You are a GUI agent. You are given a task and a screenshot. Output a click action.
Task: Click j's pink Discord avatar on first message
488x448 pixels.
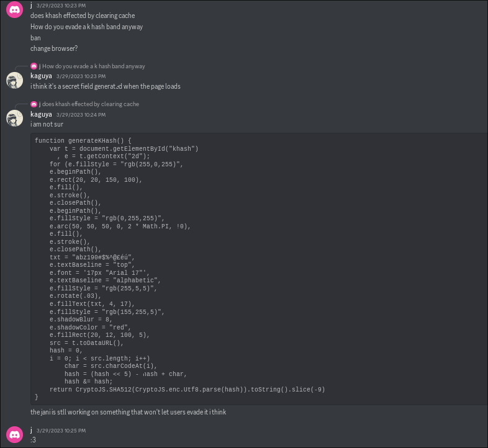coord(15,11)
